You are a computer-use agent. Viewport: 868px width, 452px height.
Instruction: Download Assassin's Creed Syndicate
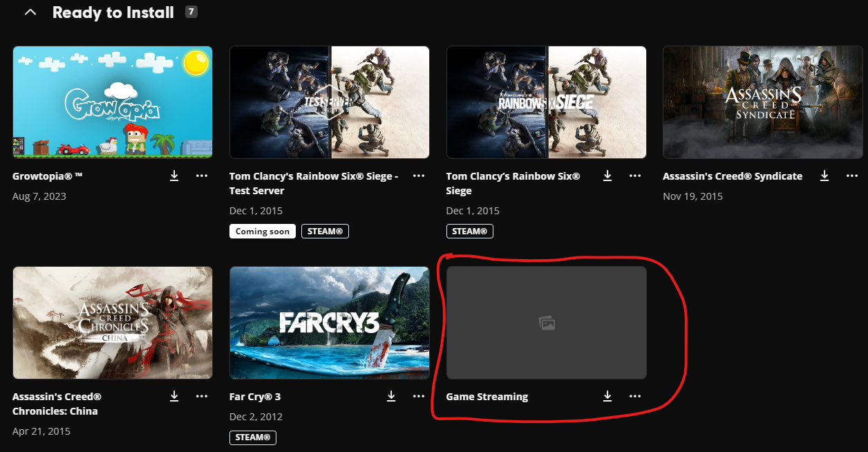[x=824, y=176]
